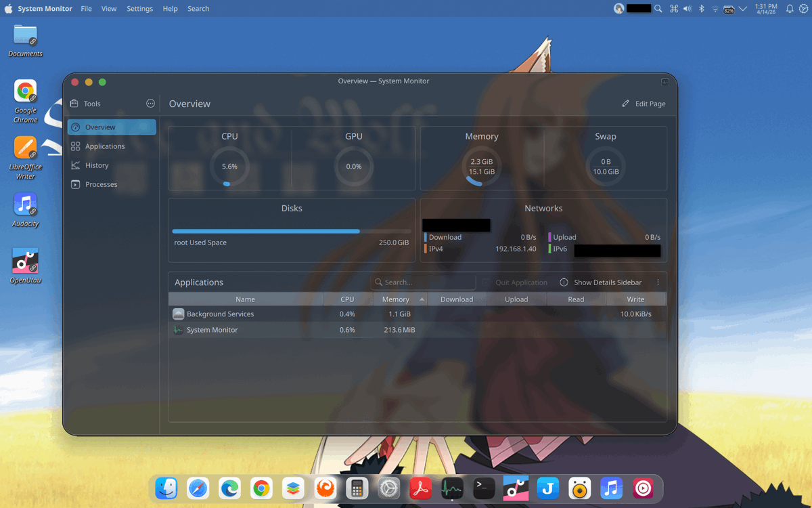
Task: Open Safari compass icon in the dock
Action: tap(198, 488)
